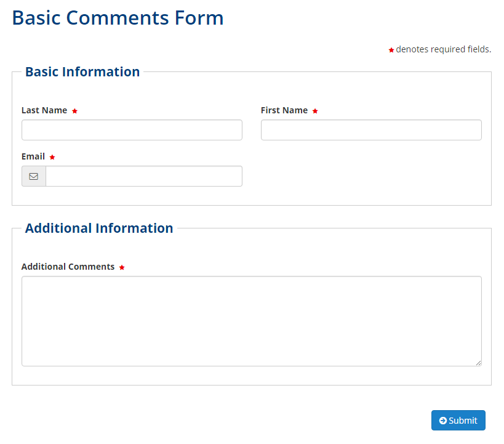Screen dimensions: 504x444
Task: Click the First Name label
Action: (x=284, y=110)
